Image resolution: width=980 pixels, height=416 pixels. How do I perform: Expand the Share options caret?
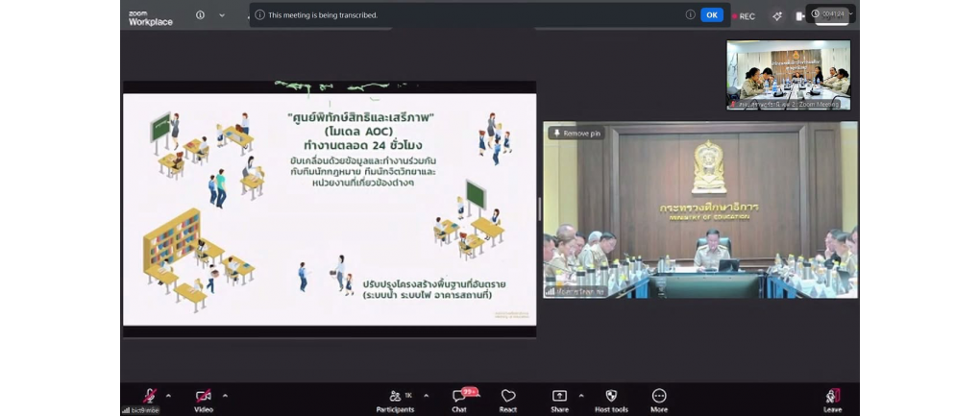580,395
